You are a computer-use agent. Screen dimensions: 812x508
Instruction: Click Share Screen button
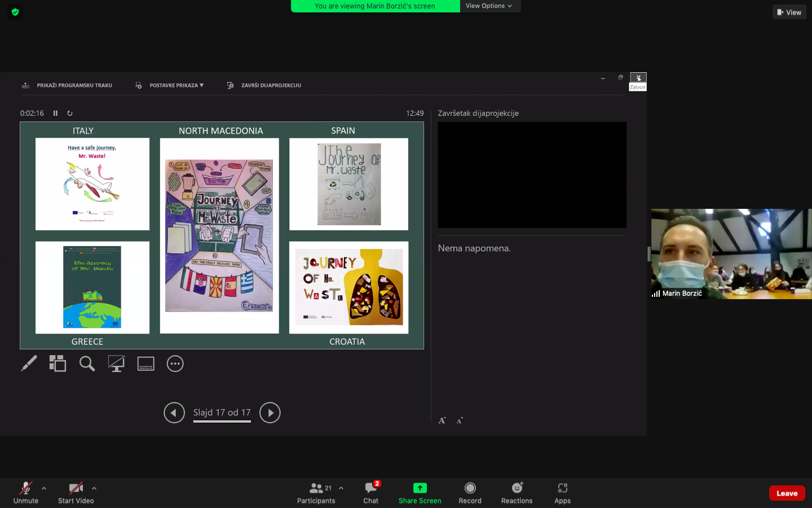420,492
